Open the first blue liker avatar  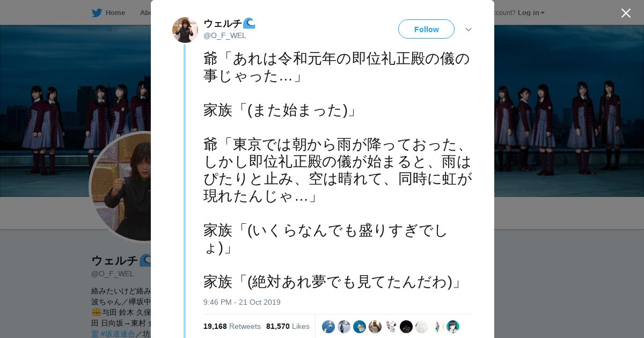[x=328, y=327]
